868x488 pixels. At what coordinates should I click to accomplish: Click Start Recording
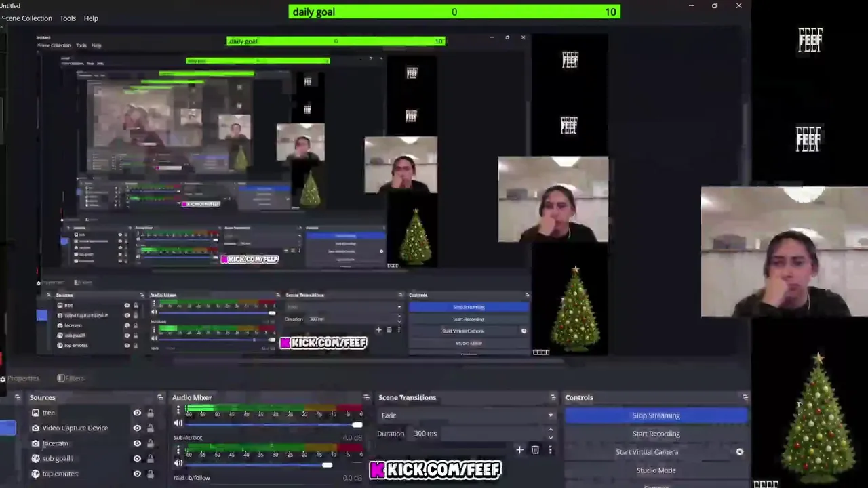(656, 434)
